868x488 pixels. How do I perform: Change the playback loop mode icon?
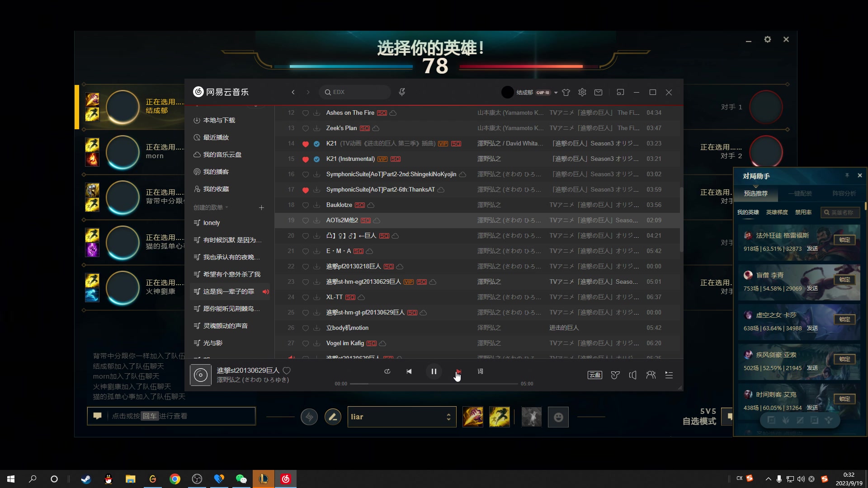point(387,371)
